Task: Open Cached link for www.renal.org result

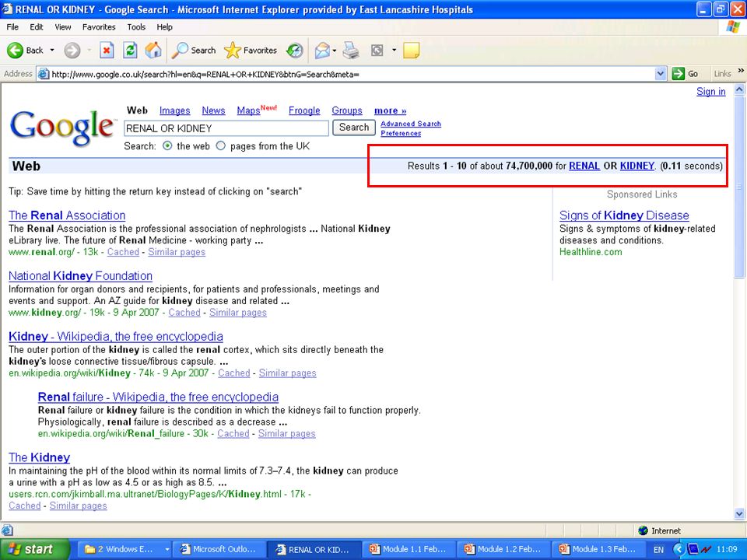Action: click(x=123, y=252)
